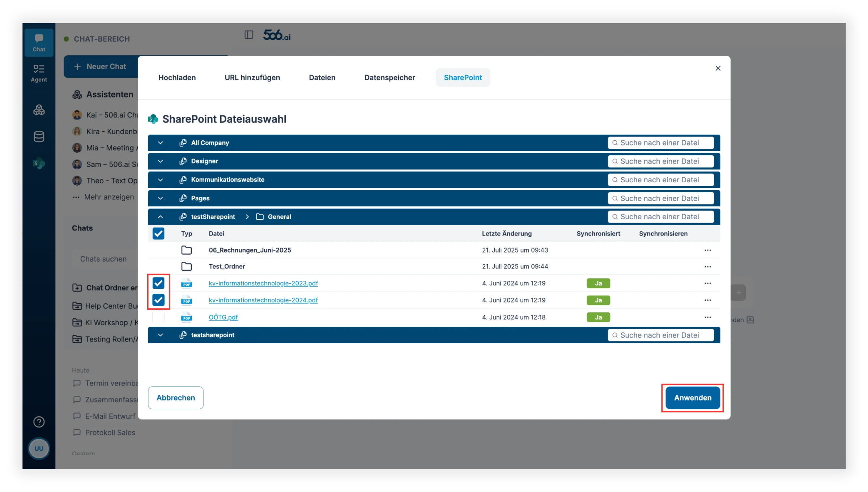Click the Test_Ordner folder icon
The height and width of the screenshot is (492, 868).
click(186, 267)
